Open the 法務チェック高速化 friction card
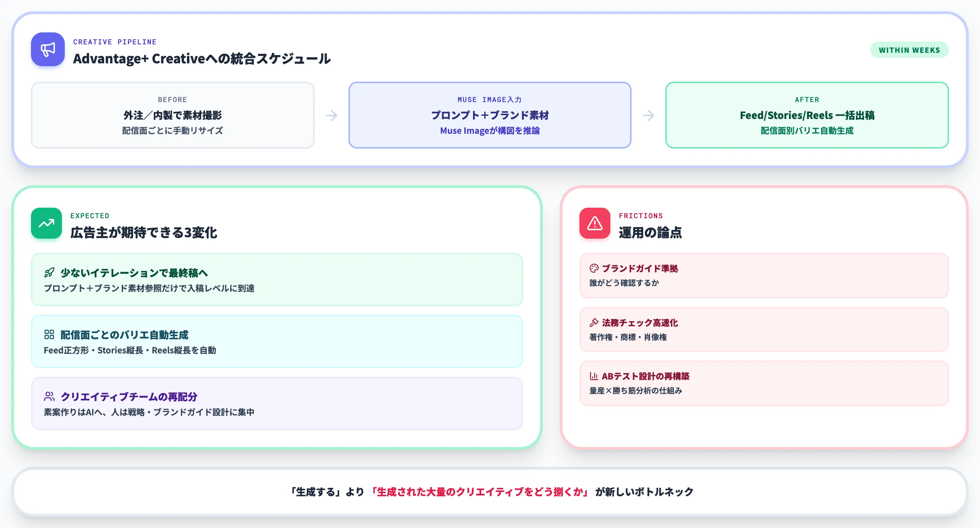Image resolution: width=980 pixels, height=528 pixels. click(x=764, y=330)
